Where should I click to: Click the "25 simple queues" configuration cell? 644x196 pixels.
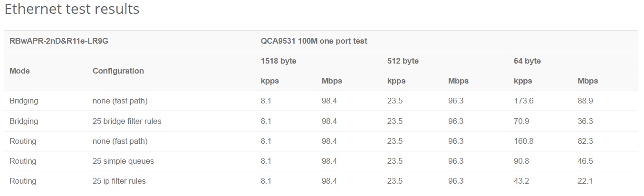coord(123,161)
